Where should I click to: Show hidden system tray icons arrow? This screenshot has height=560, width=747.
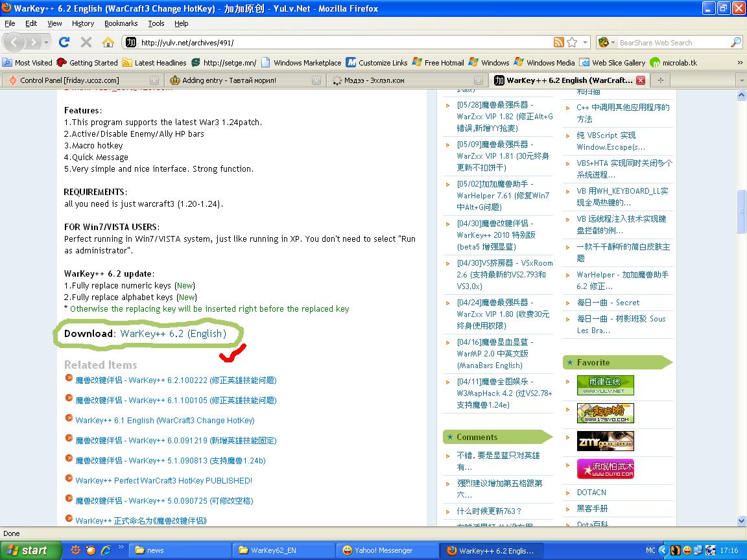[x=663, y=550]
